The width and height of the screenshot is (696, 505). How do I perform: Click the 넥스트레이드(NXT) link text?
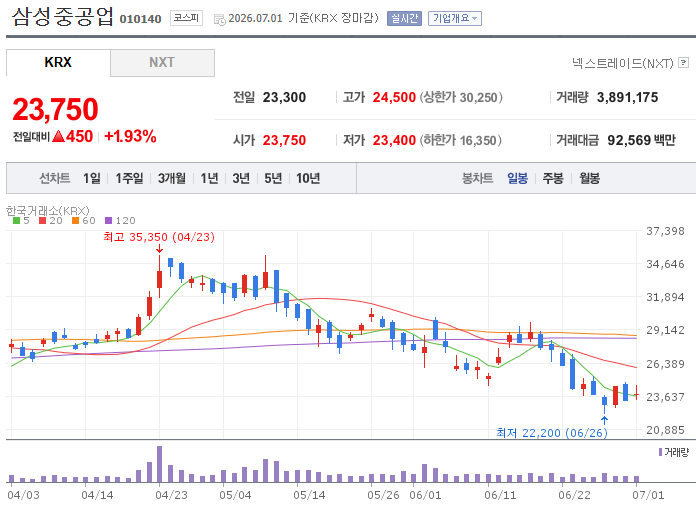623,63
